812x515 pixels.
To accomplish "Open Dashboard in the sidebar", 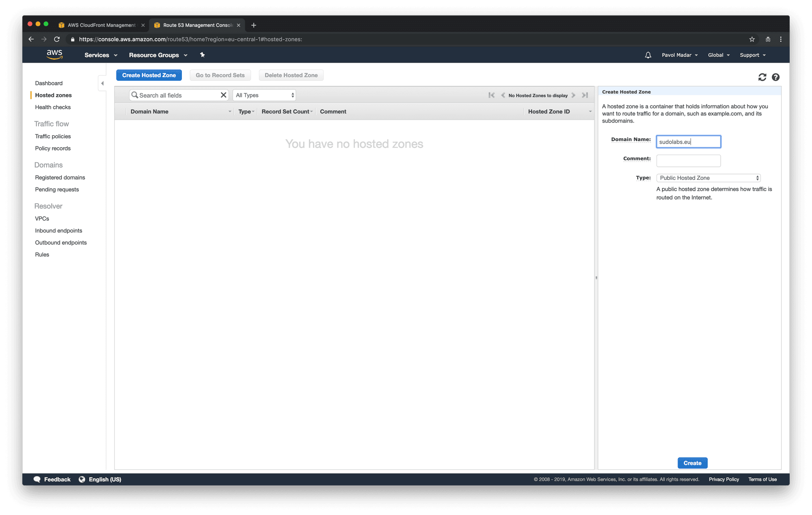I will [49, 83].
